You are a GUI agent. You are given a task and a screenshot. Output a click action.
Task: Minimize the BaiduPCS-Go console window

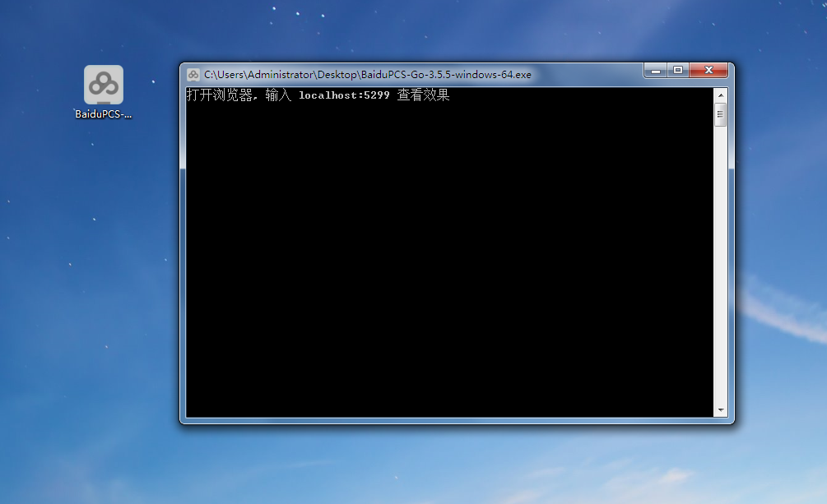(656, 72)
